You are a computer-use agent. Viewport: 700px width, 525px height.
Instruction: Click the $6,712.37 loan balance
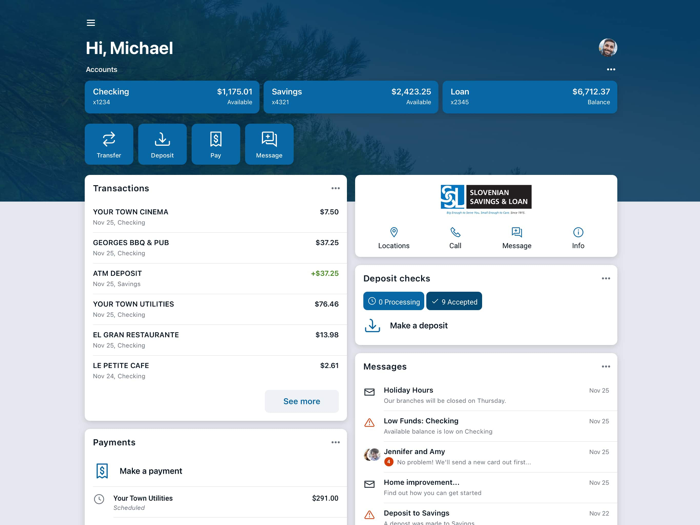pos(591,92)
